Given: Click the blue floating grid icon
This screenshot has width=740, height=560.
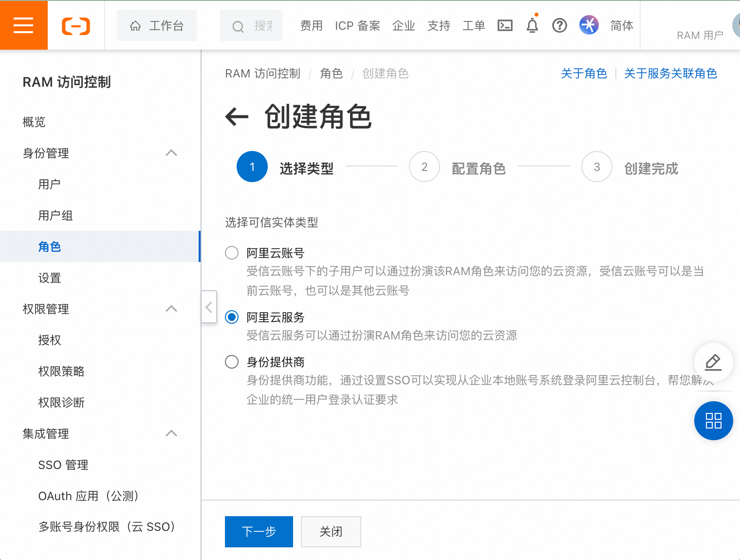Looking at the screenshot, I should (714, 421).
